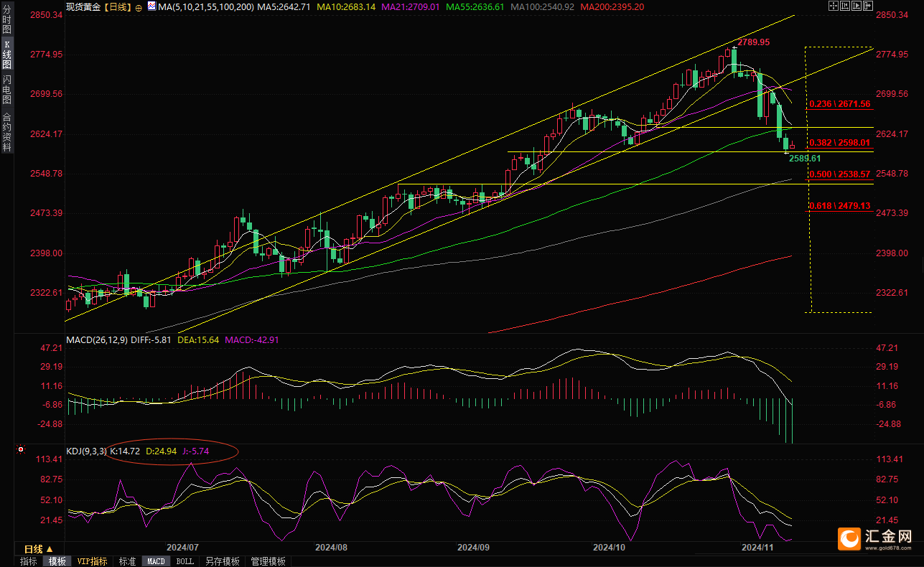This screenshot has width=924, height=567.
Task: Click the J:-5.74 value
Action: point(195,451)
